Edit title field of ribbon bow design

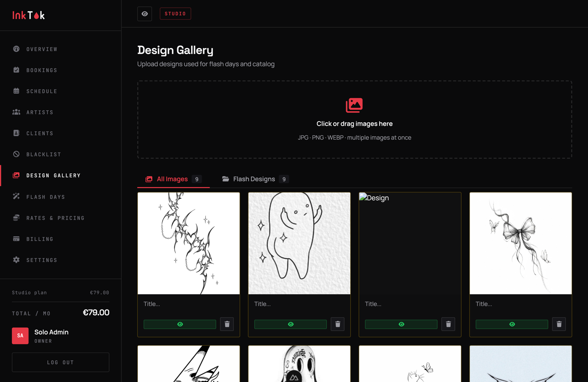click(x=520, y=304)
